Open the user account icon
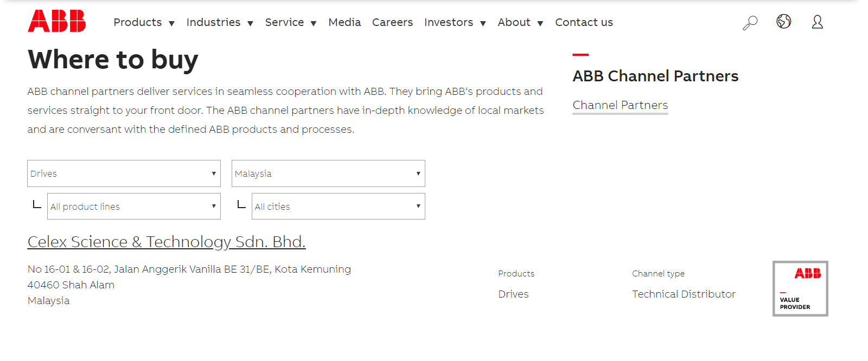Screen dimensions: 868x361 818,22
